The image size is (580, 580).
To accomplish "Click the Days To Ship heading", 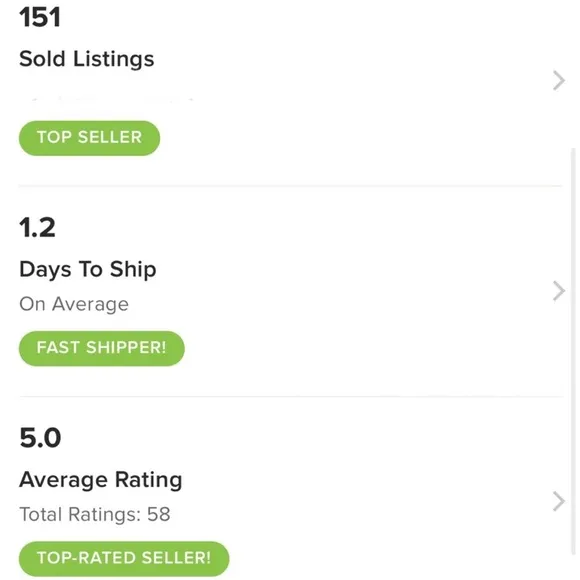I will coord(88,270).
